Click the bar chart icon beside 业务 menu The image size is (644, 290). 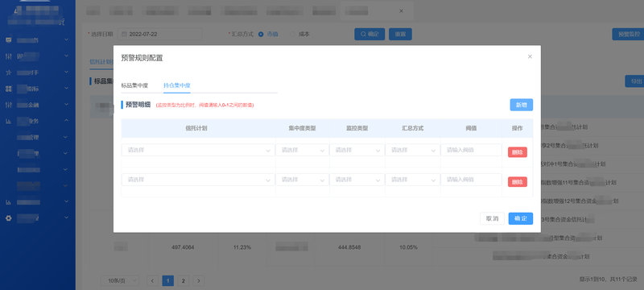[9, 121]
